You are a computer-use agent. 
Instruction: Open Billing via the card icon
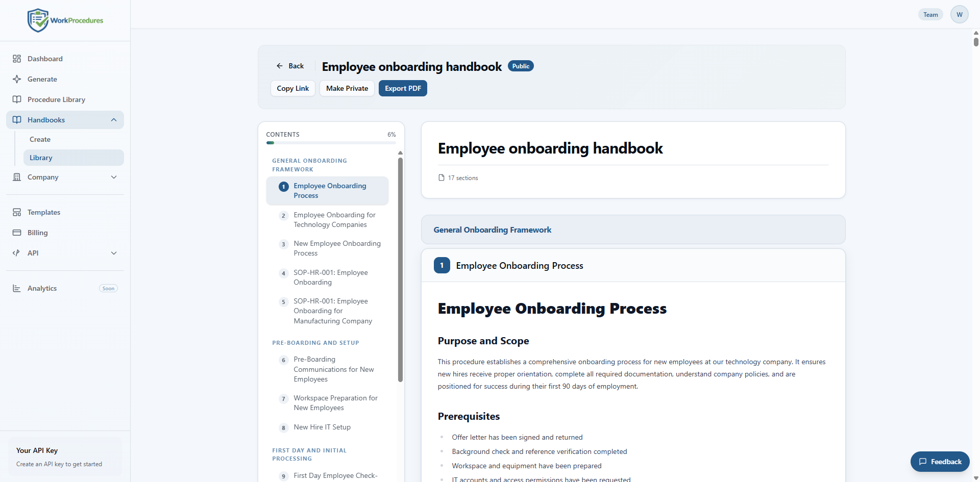pyautogui.click(x=17, y=233)
